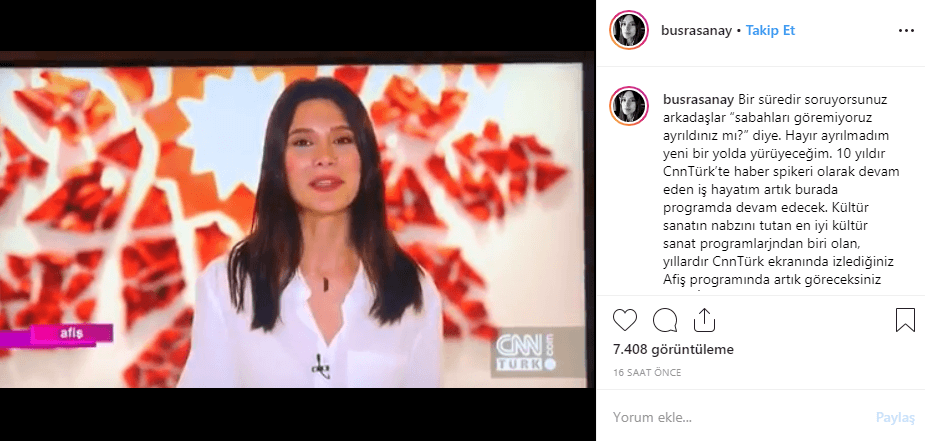Open busrasanay username in header

coord(697,31)
